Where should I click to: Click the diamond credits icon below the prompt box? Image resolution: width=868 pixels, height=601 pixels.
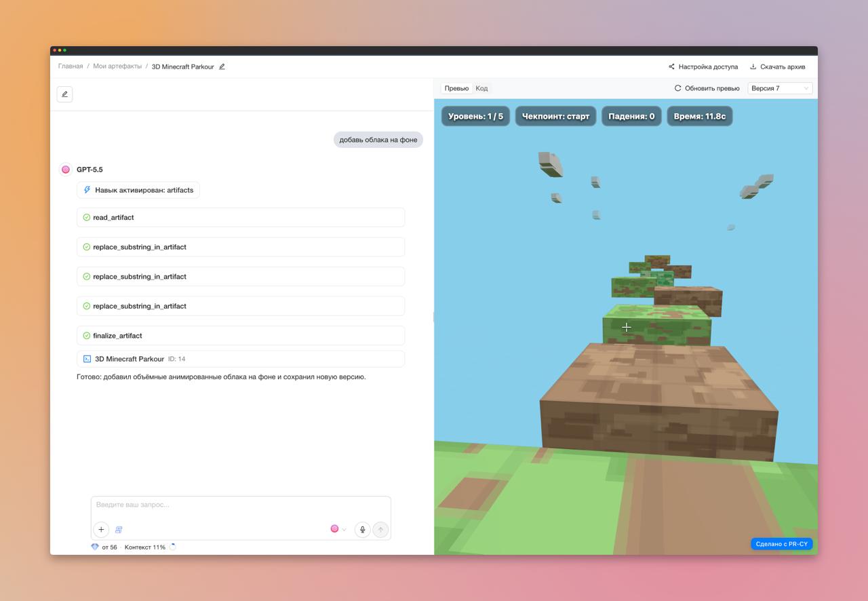(95, 547)
